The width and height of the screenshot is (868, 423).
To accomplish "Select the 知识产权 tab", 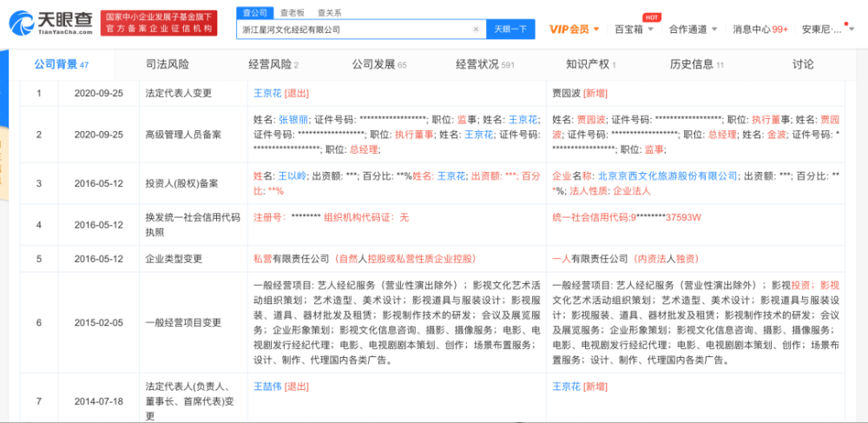I will [590, 65].
